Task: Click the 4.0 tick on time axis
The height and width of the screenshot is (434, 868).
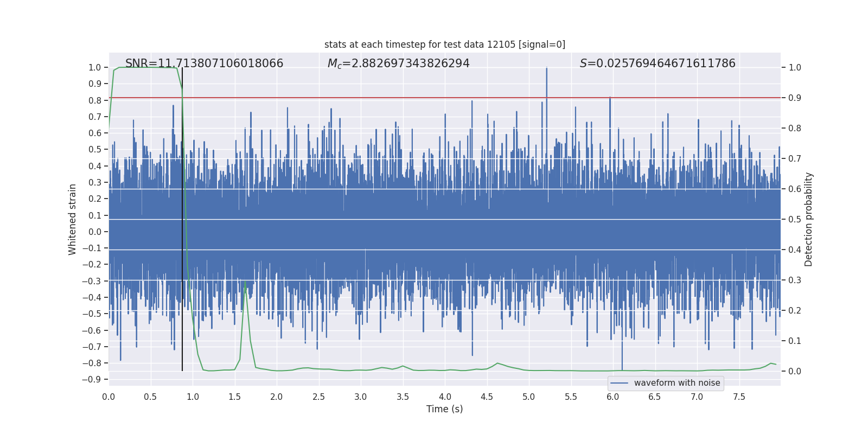Action: coord(445,397)
